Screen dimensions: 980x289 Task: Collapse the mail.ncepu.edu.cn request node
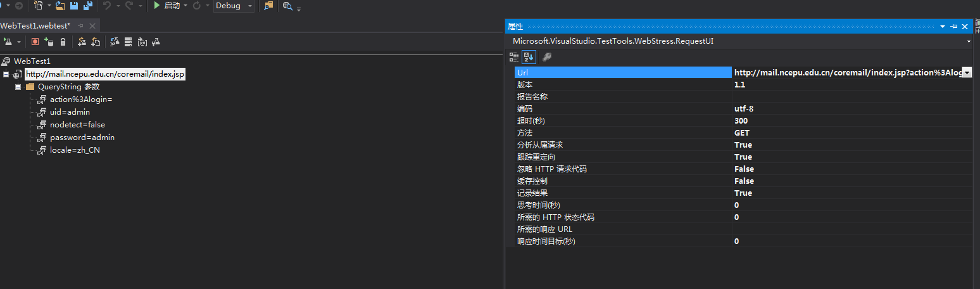click(x=6, y=74)
